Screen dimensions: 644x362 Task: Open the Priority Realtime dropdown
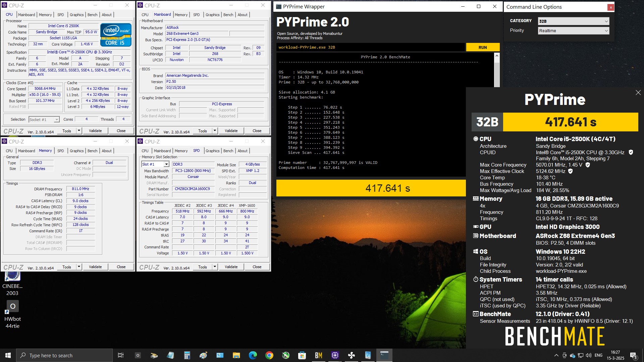pos(573,31)
